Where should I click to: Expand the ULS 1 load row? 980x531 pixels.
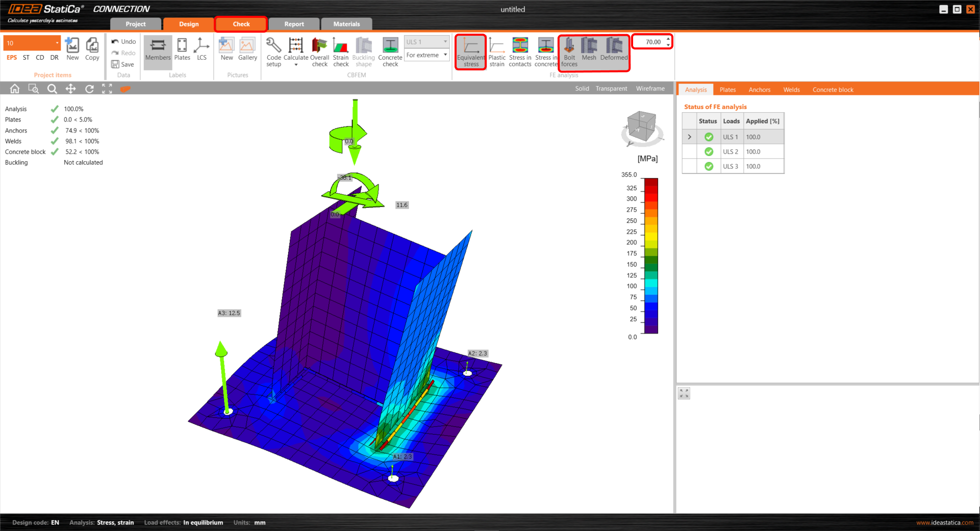[x=690, y=137]
